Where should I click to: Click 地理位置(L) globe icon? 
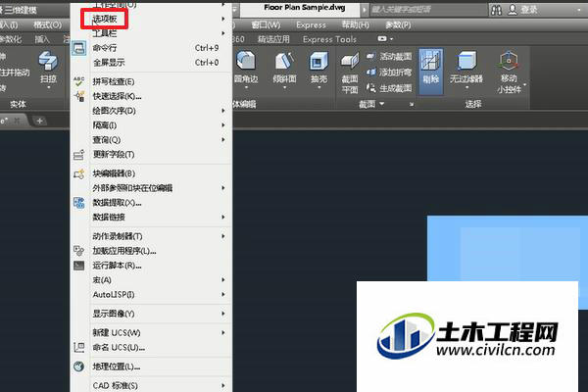pyautogui.click(x=79, y=367)
